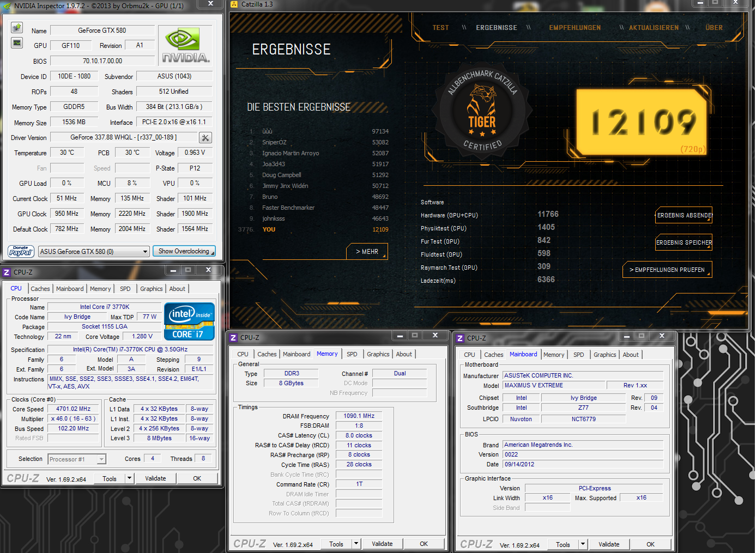Open Processor #1 selection dropdown
The width and height of the screenshot is (756, 553).
[x=77, y=459]
